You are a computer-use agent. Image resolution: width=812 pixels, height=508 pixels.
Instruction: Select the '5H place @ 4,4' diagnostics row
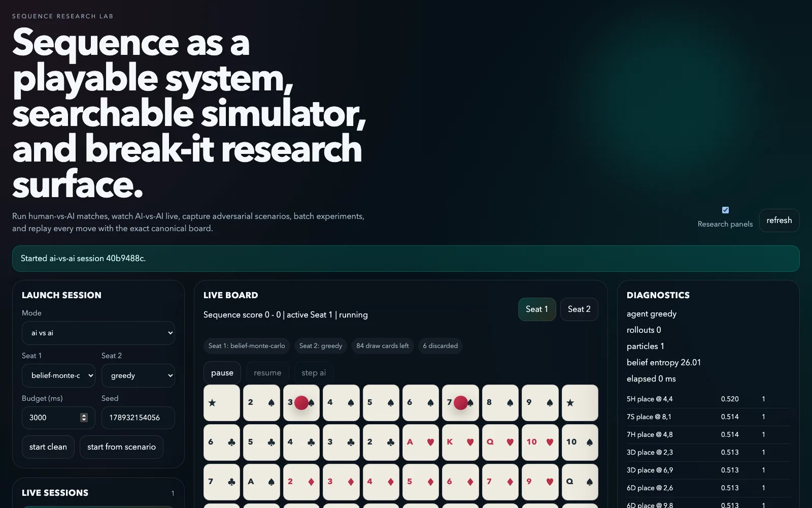point(708,399)
